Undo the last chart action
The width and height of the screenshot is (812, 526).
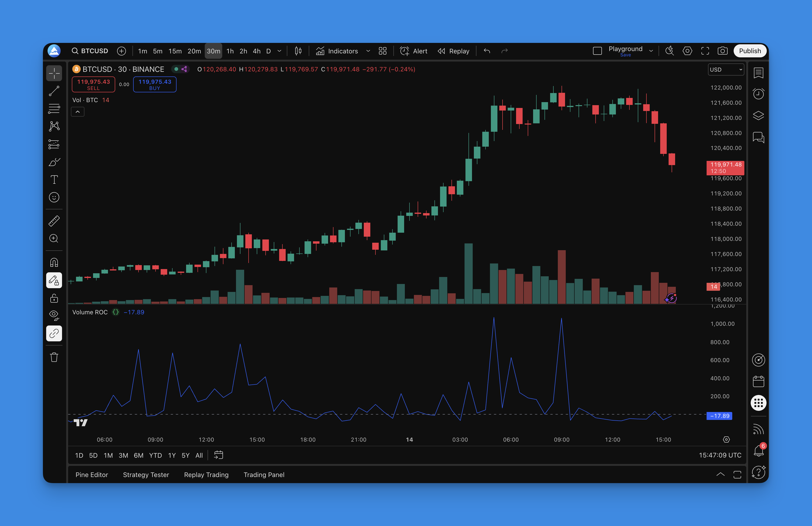pos(487,51)
